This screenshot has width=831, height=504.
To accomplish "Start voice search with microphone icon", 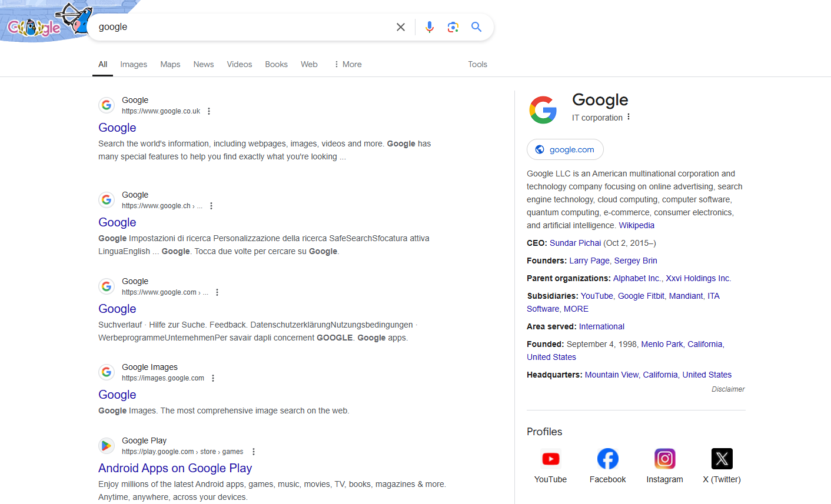I will coord(430,27).
